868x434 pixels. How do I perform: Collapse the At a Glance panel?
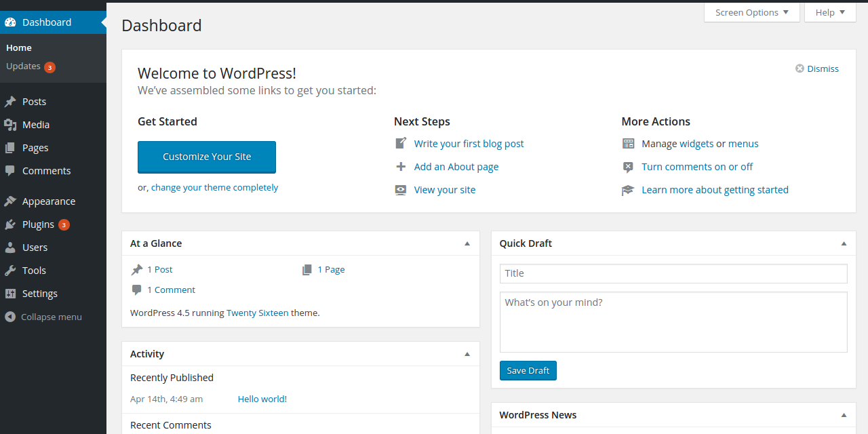(x=467, y=243)
